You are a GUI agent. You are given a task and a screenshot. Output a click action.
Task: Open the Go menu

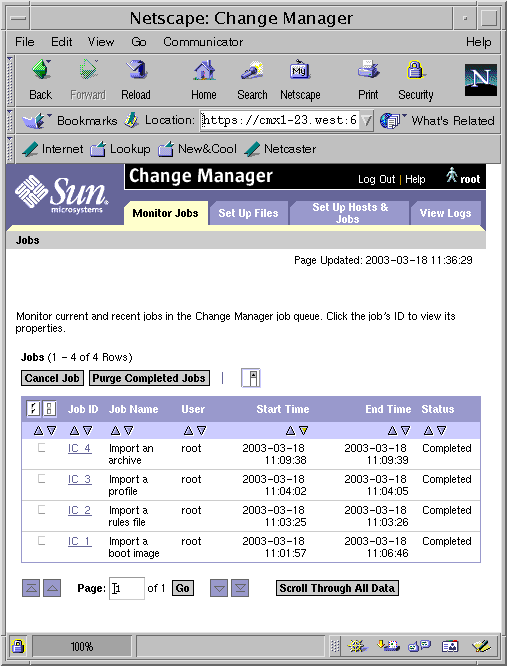tap(139, 42)
